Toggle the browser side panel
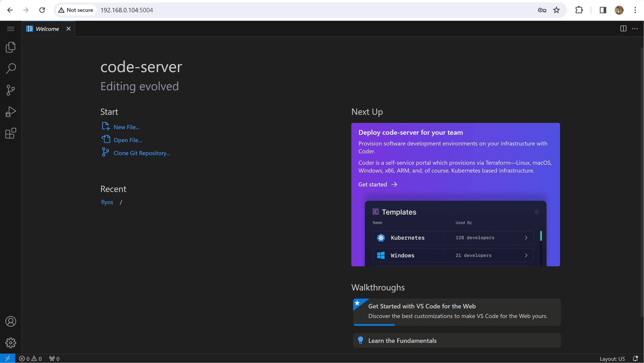The image size is (644, 363). [603, 10]
